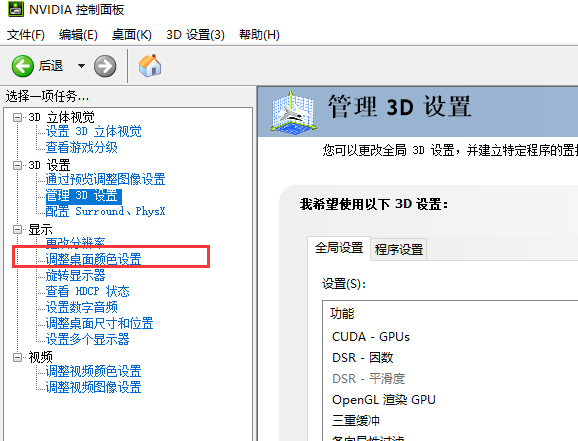Open 通过预览调整图像设置 link

105,180
